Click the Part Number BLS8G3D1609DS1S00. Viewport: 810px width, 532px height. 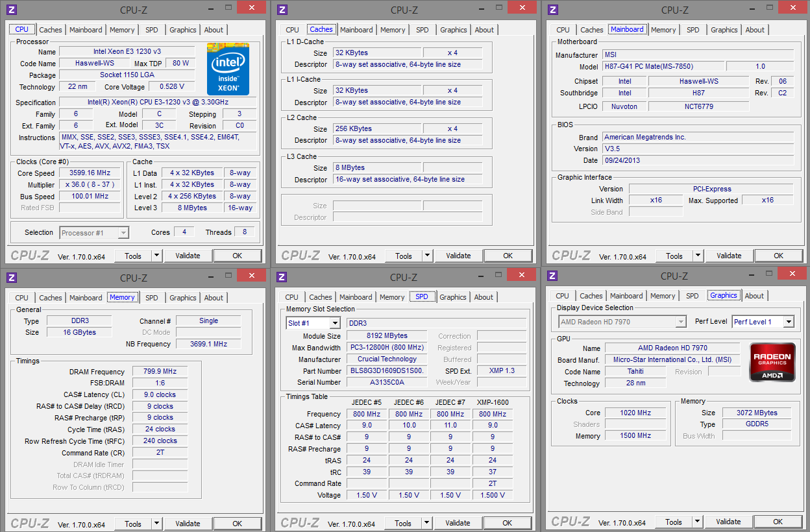coord(387,371)
